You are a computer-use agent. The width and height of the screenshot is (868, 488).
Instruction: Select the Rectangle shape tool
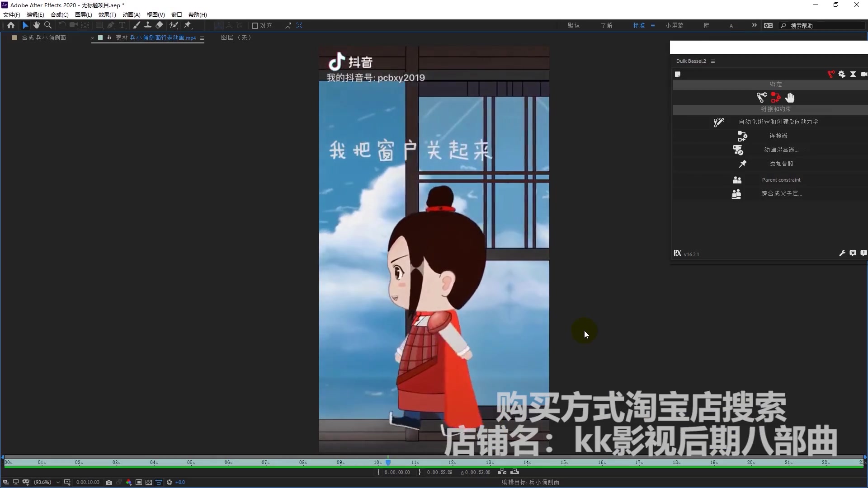coord(99,25)
